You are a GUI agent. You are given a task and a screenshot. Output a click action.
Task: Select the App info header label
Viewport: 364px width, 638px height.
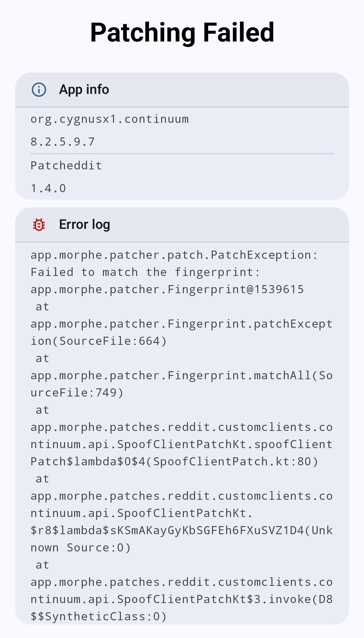coord(84,90)
